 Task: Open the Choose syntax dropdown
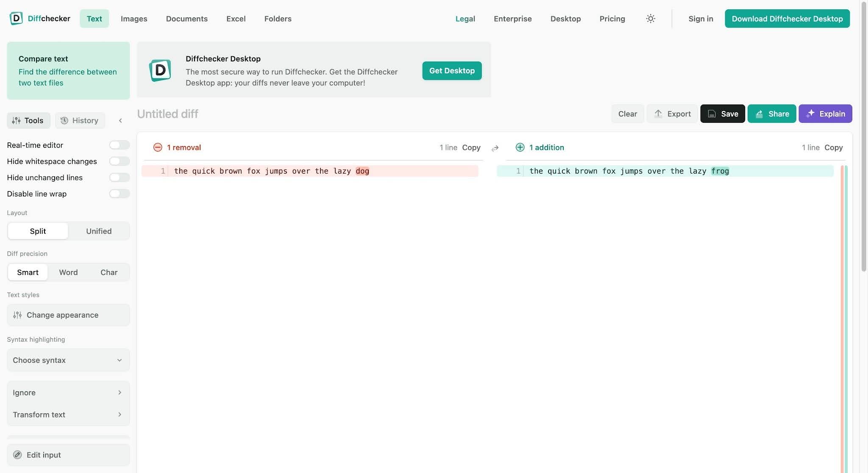pos(68,360)
